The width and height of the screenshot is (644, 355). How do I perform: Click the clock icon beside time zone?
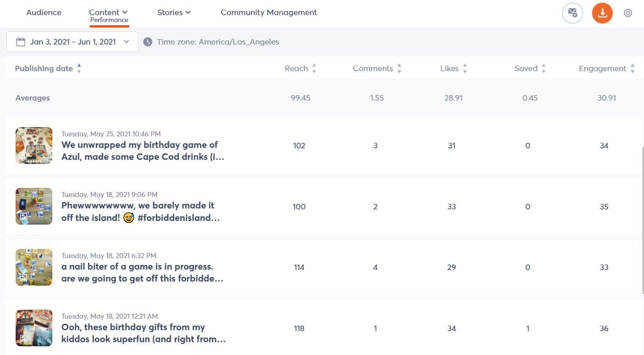click(x=148, y=42)
